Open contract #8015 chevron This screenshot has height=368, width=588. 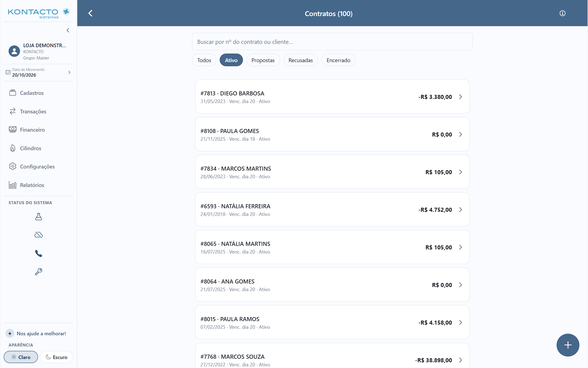point(460,322)
